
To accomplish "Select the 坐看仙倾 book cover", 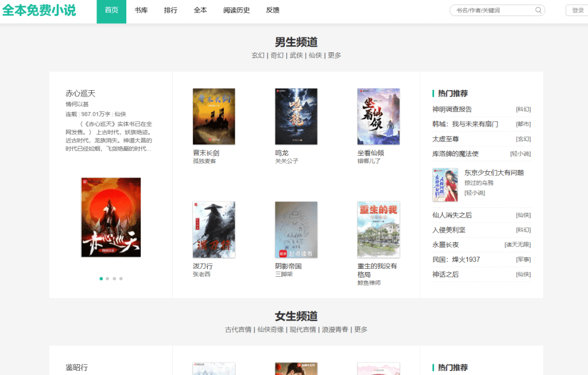I will pos(378,117).
